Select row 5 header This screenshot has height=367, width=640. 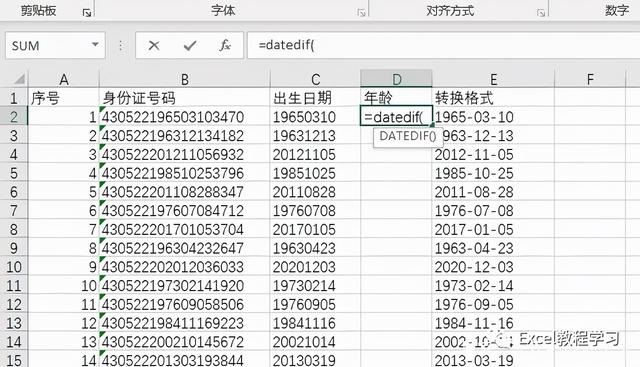click(13, 173)
